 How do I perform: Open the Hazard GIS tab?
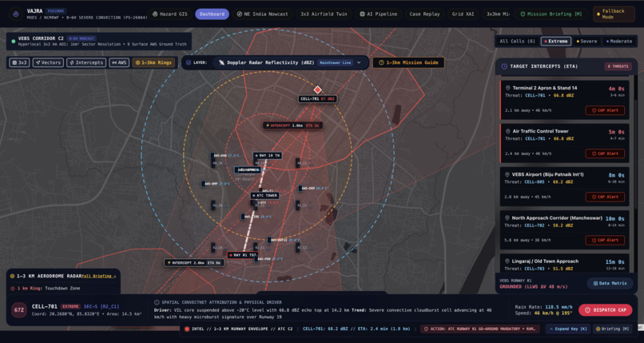(169, 14)
